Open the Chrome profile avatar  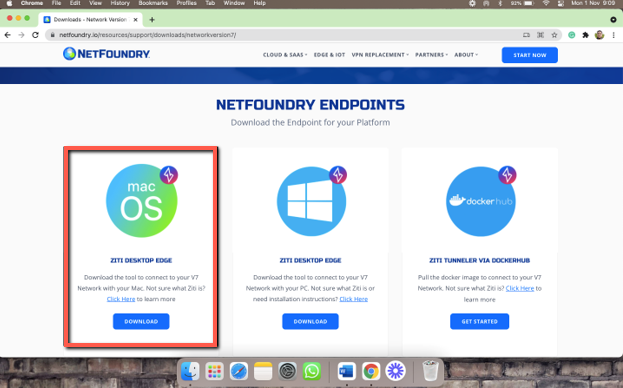click(600, 35)
